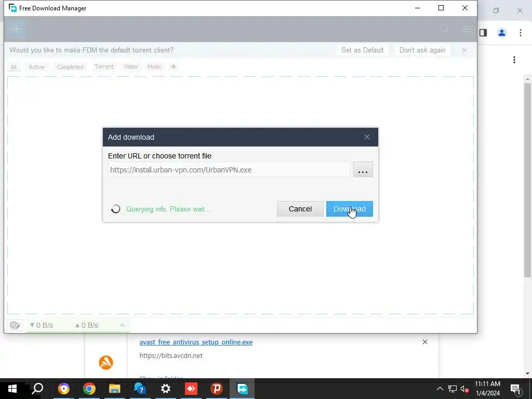The height and width of the screenshot is (399, 532).
Task: Click the Querying info spinner
Action: point(116,209)
